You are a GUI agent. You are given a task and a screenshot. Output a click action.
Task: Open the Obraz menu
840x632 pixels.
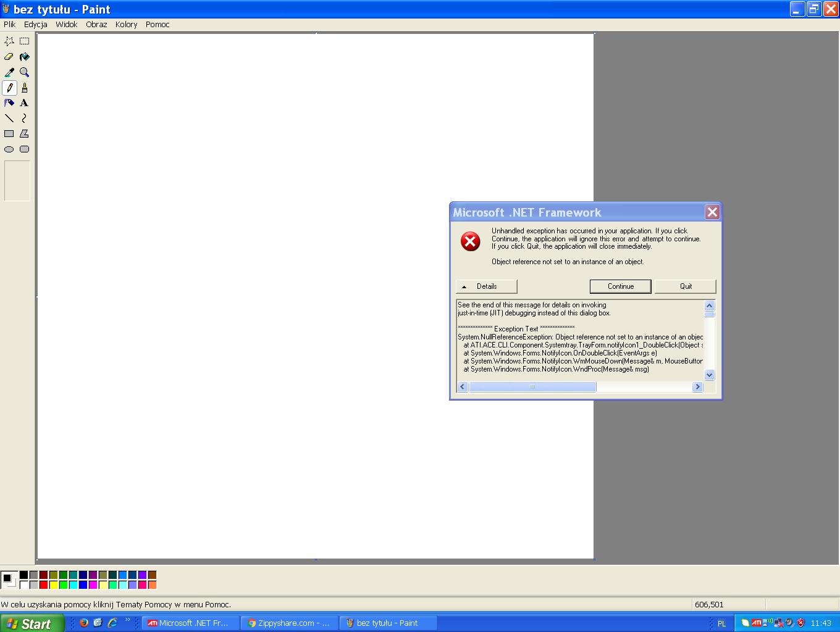[x=96, y=25]
